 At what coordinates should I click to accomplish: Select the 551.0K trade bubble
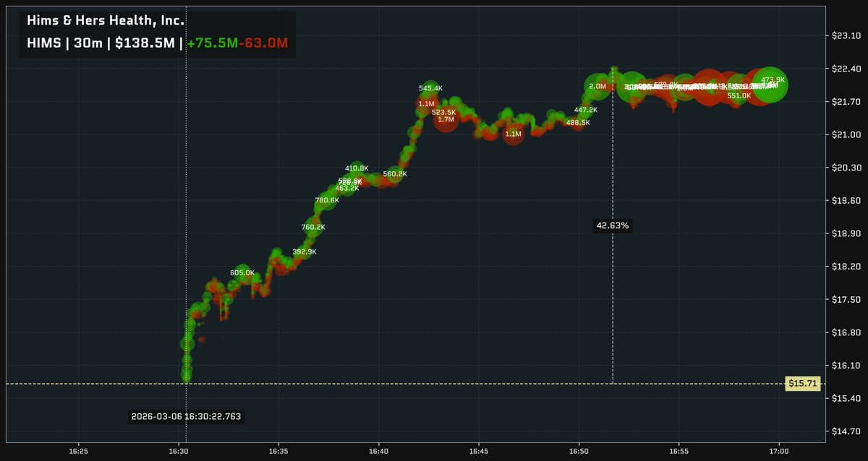point(739,95)
